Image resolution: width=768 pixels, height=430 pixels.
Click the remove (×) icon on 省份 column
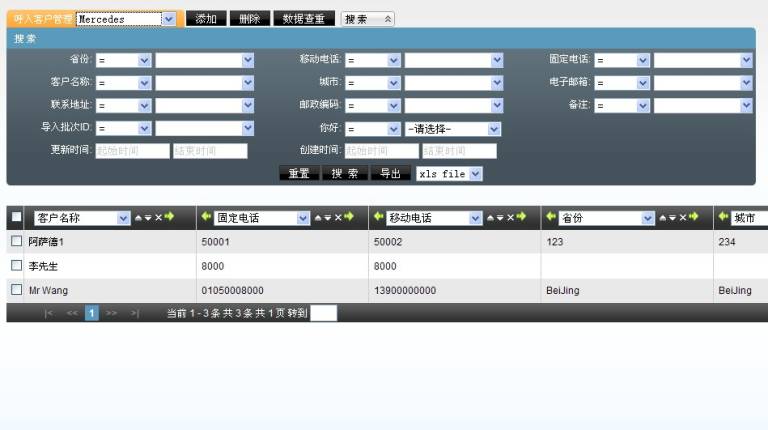click(x=681, y=218)
